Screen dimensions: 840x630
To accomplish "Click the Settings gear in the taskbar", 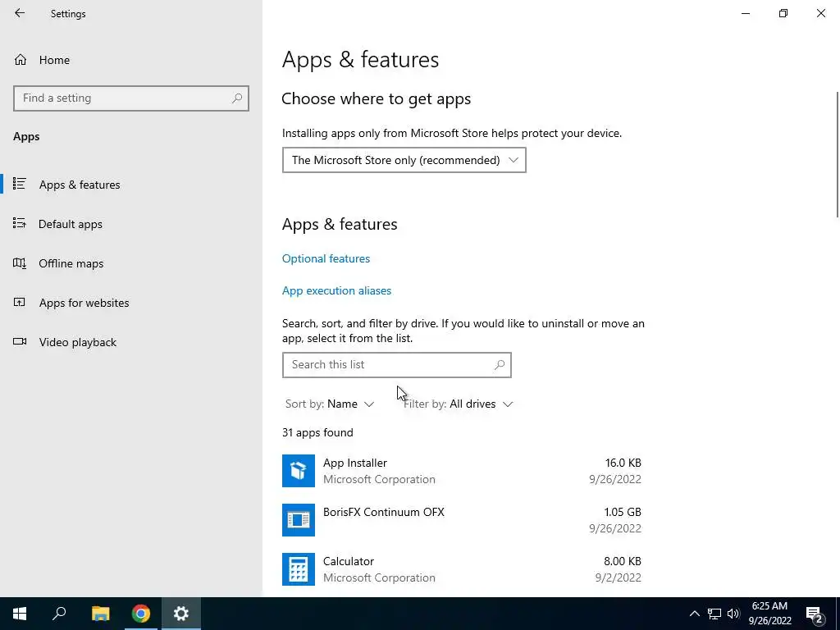I will 181,614.
